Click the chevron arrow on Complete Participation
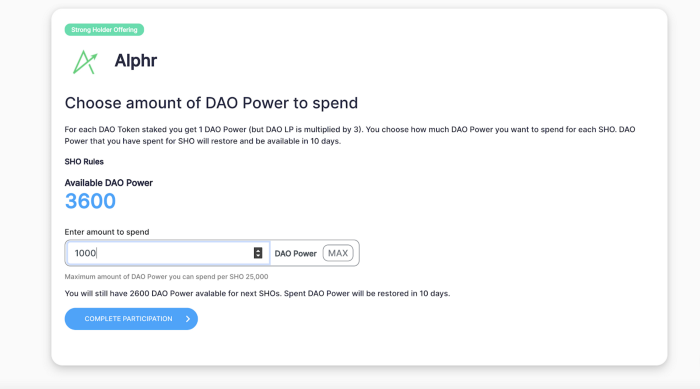 [188, 319]
